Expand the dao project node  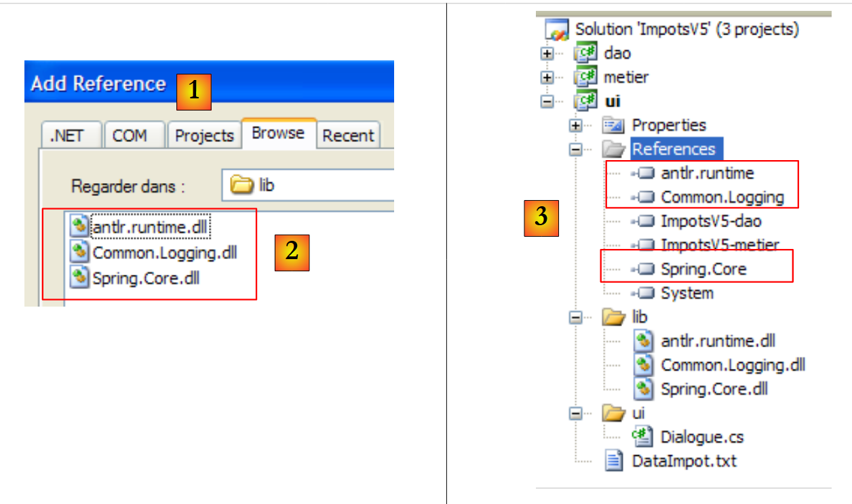[547, 54]
